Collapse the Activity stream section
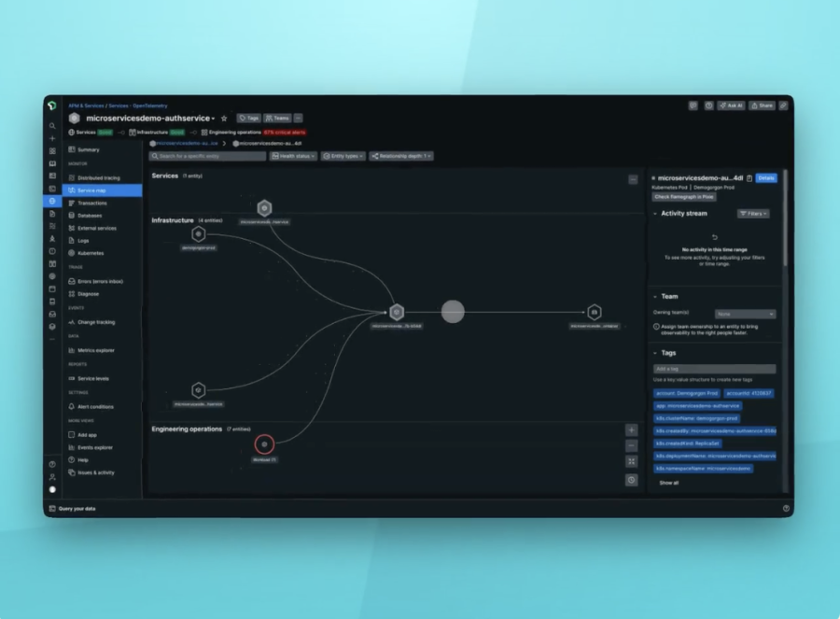The height and width of the screenshot is (619, 840). pyautogui.click(x=655, y=213)
